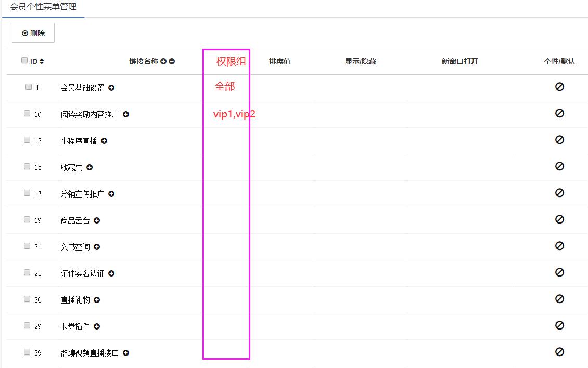Expand the 商品云台 submenu plus icon
The image size is (588, 368).
[x=97, y=220]
